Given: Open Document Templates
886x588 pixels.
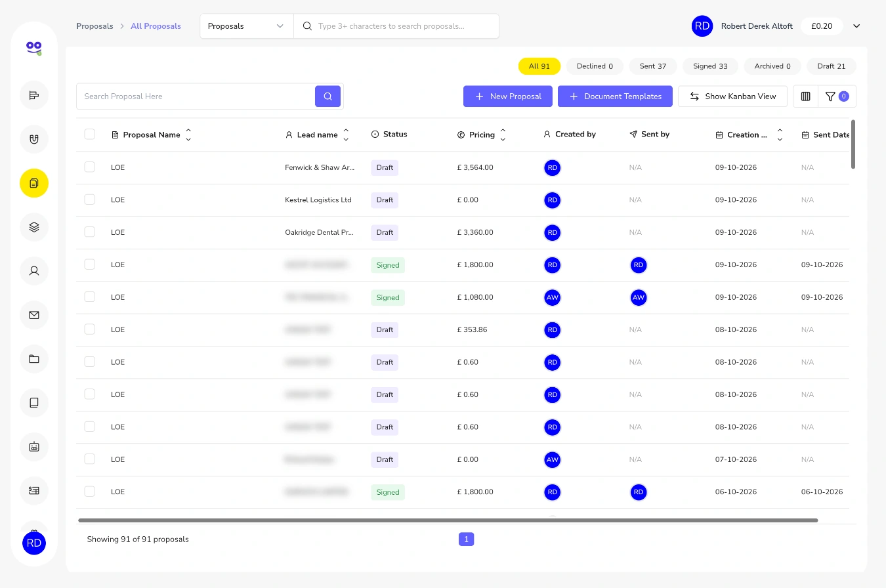Looking at the screenshot, I should 615,96.
